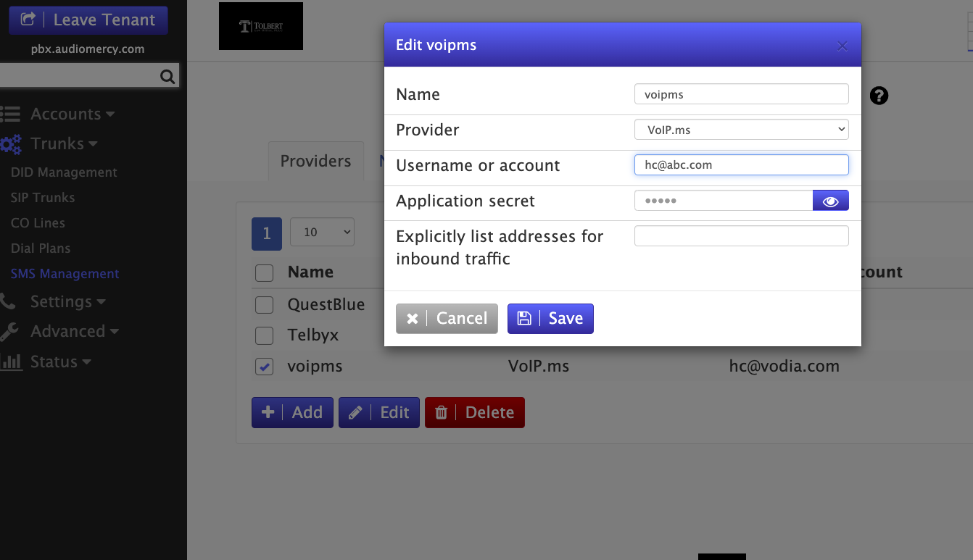Check the Telbyx row checkbox
973x560 pixels.
[x=264, y=335]
